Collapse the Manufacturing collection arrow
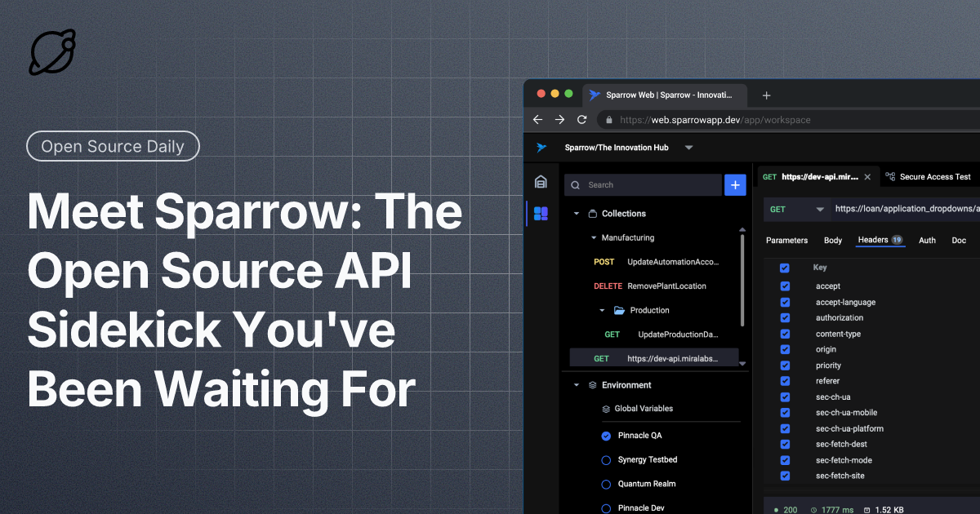The image size is (980, 514). pos(594,238)
